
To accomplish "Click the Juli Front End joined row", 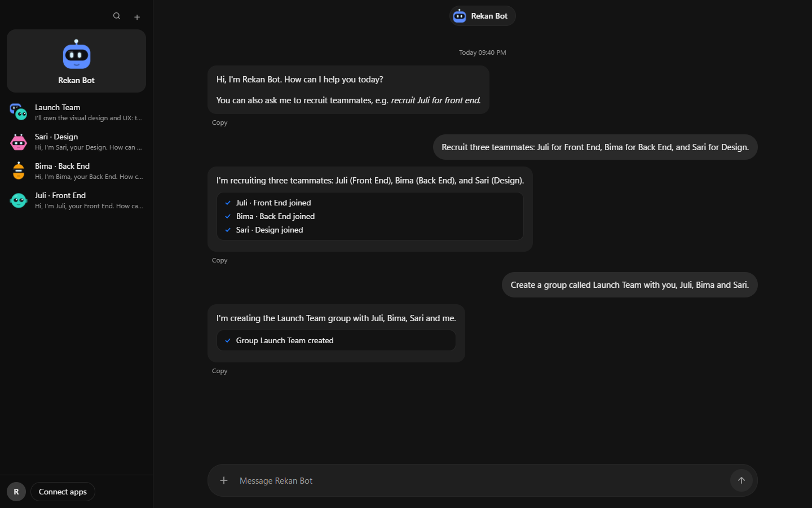I will coord(370,203).
